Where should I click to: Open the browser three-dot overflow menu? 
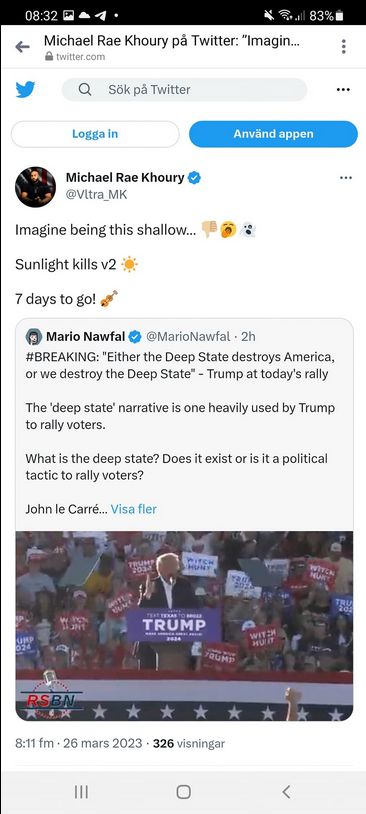tap(343, 47)
